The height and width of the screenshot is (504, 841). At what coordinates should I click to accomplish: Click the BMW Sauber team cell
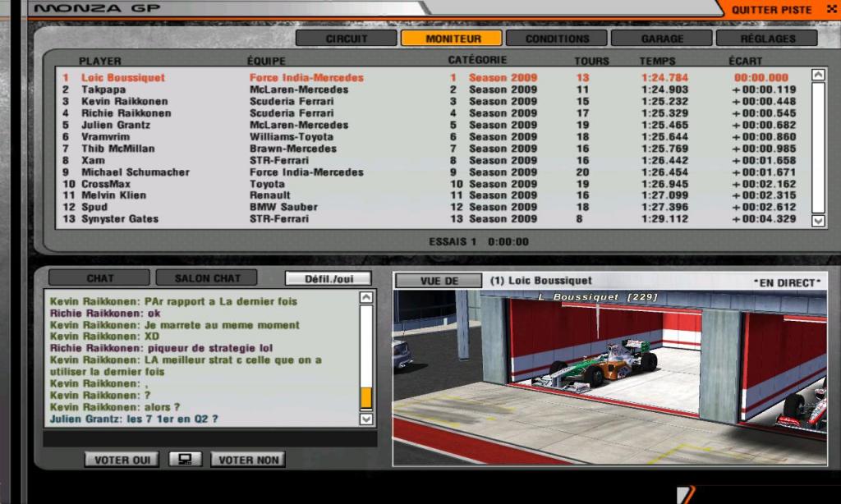[283, 207]
